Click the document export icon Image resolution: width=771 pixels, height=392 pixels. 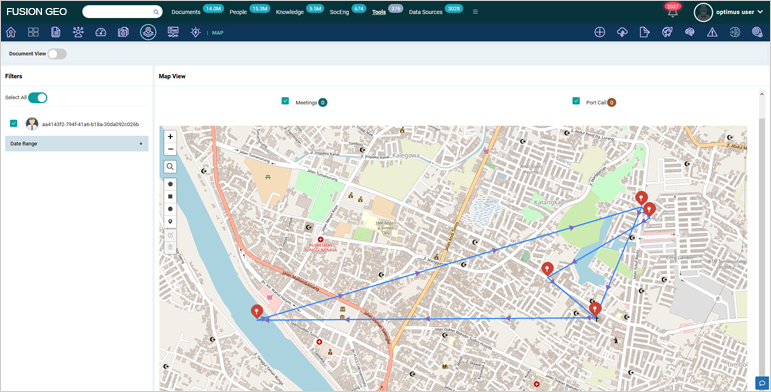point(644,32)
